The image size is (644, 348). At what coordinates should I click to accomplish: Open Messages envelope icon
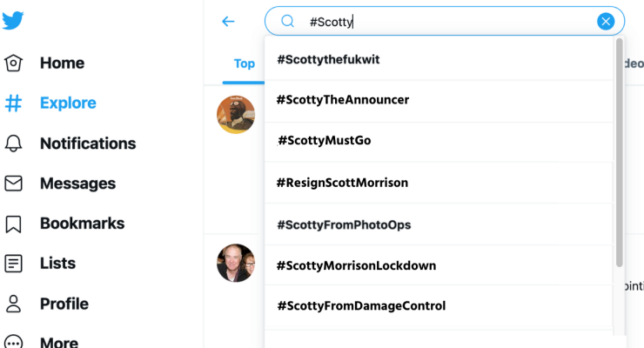point(13,184)
